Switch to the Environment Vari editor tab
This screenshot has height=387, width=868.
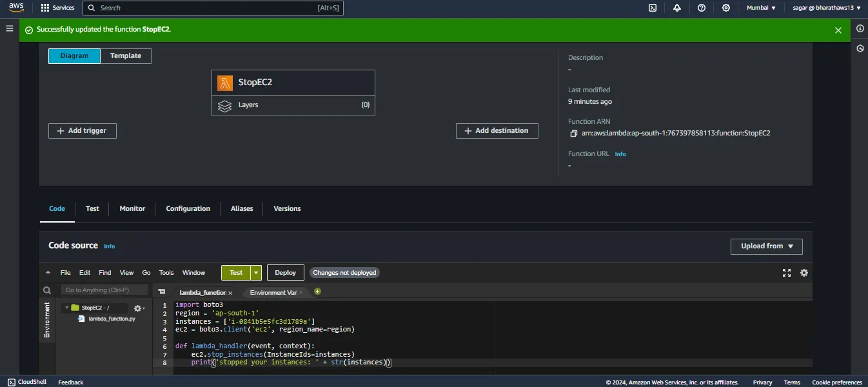click(x=273, y=293)
